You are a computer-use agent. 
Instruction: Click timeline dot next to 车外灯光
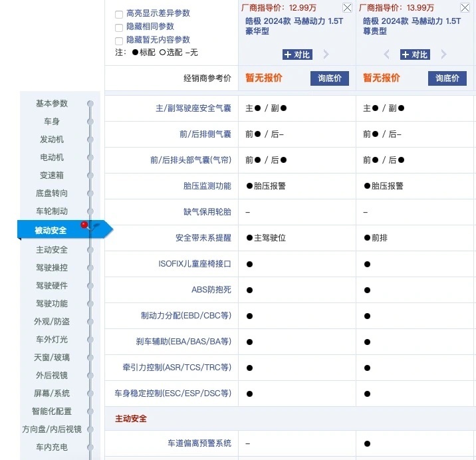(90, 339)
